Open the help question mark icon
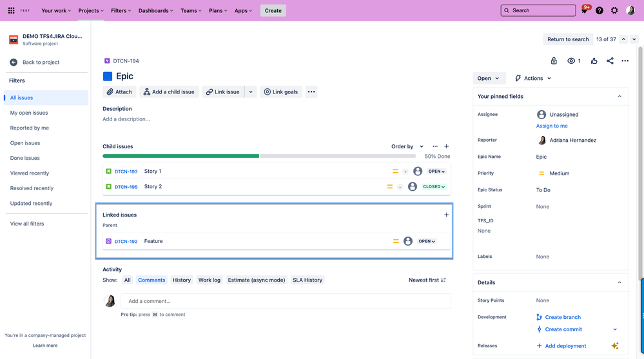Viewport: 644px width, 359px height. pyautogui.click(x=600, y=11)
